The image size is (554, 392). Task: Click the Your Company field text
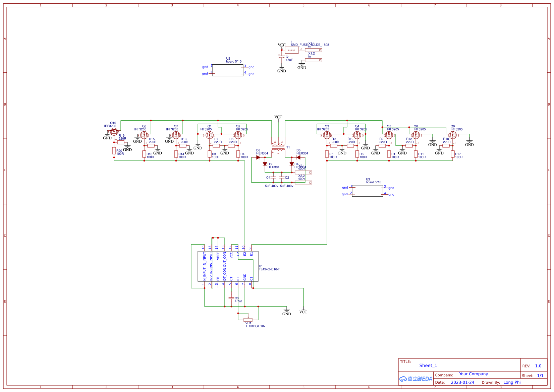click(473, 374)
